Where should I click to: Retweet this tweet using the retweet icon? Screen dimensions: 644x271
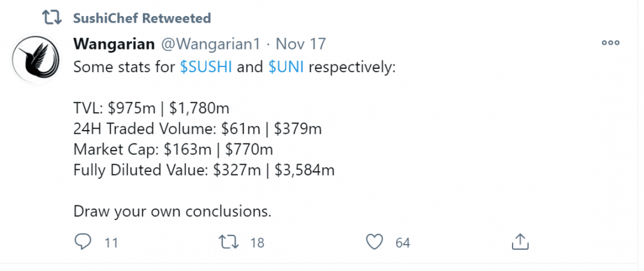pyautogui.click(x=229, y=242)
